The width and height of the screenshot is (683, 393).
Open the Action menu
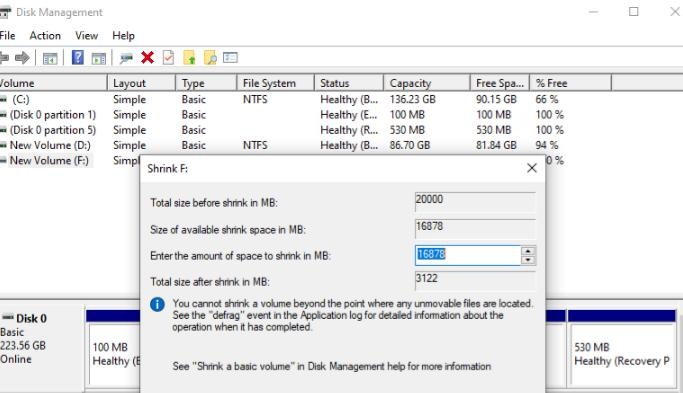[x=45, y=36]
